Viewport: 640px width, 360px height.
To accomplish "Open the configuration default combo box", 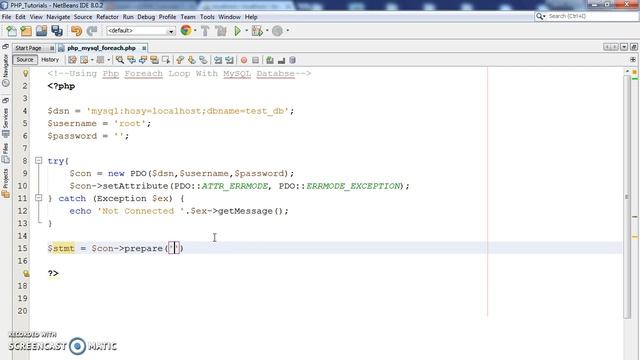I will click(x=141, y=31).
